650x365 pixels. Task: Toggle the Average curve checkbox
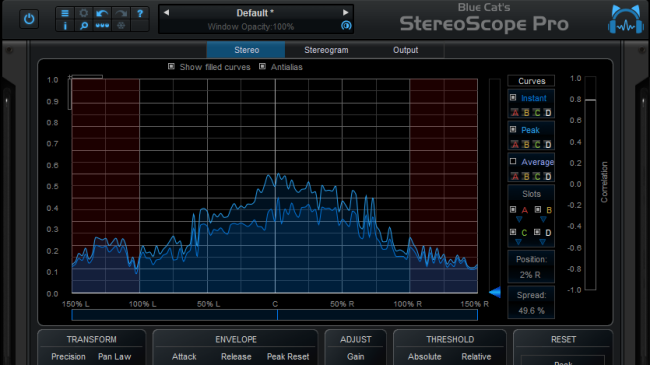pyautogui.click(x=513, y=161)
